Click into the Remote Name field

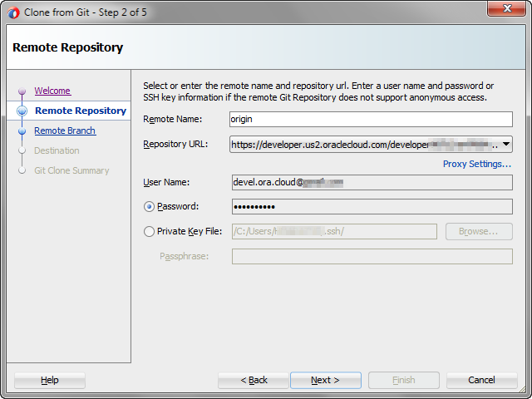[x=371, y=119]
